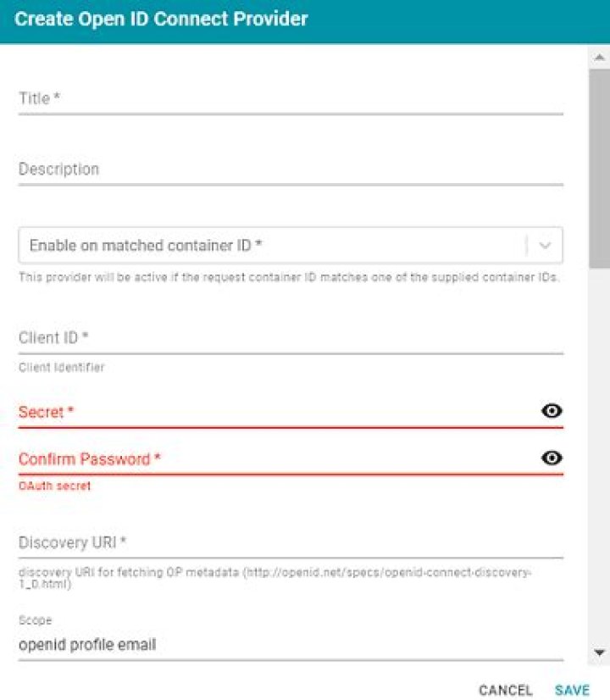The height and width of the screenshot is (700, 610).
Task: Click the Client Identifier hint text
Action: pyautogui.click(x=61, y=368)
